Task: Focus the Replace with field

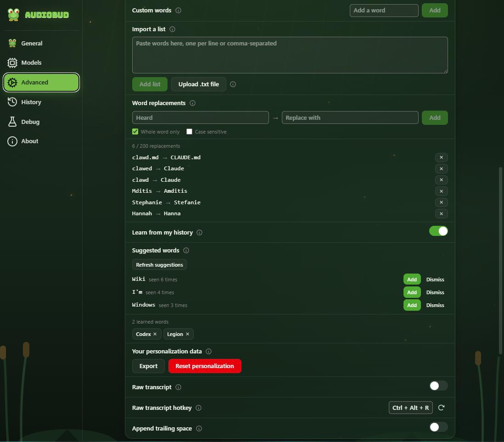Action: pos(350,117)
